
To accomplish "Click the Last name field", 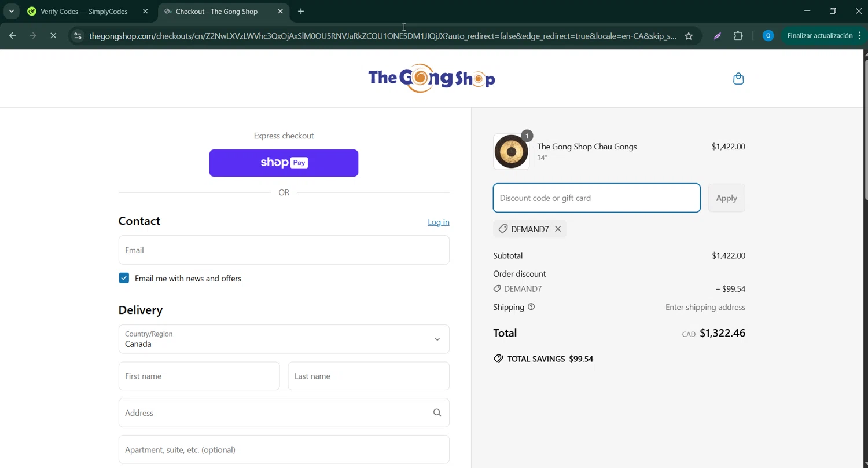I will pyautogui.click(x=369, y=376).
